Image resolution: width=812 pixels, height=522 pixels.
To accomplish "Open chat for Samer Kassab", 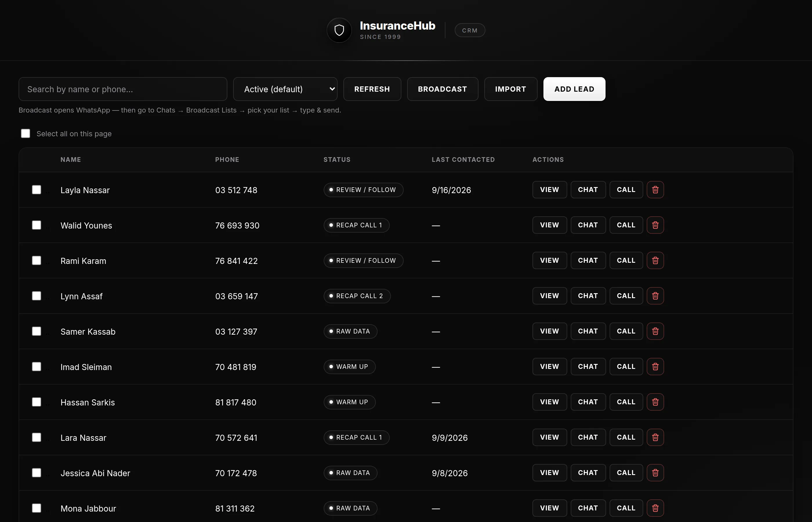I will (x=588, y=331).
